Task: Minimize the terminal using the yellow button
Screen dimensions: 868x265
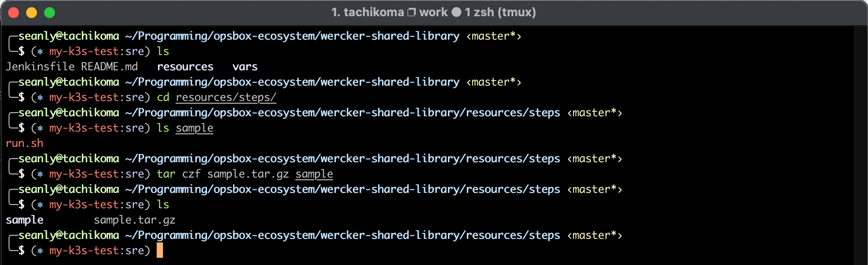Action: tap(32, 13)
